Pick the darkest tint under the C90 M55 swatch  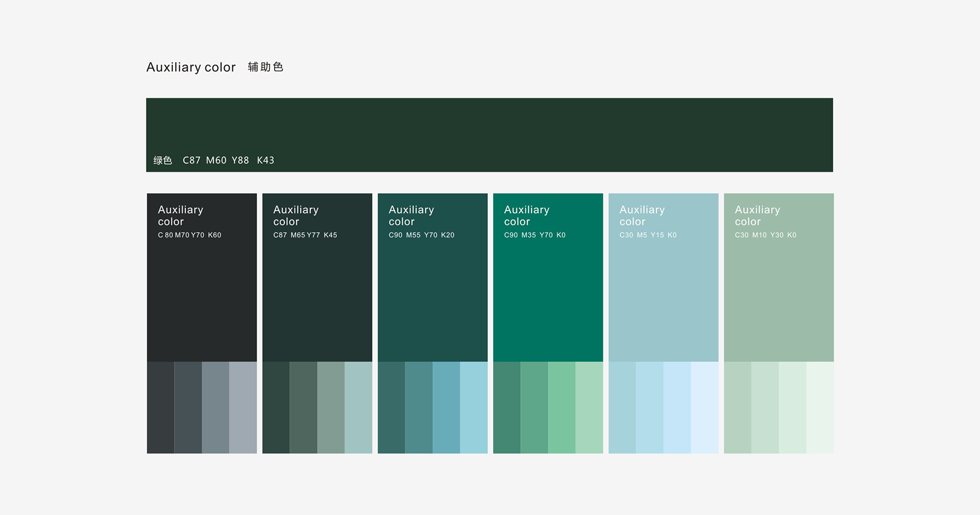391,408
